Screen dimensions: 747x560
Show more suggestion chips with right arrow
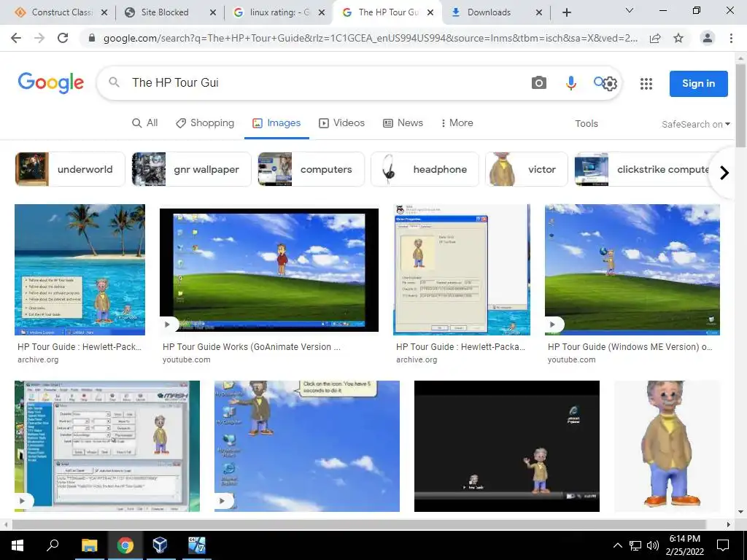(724, 172)
